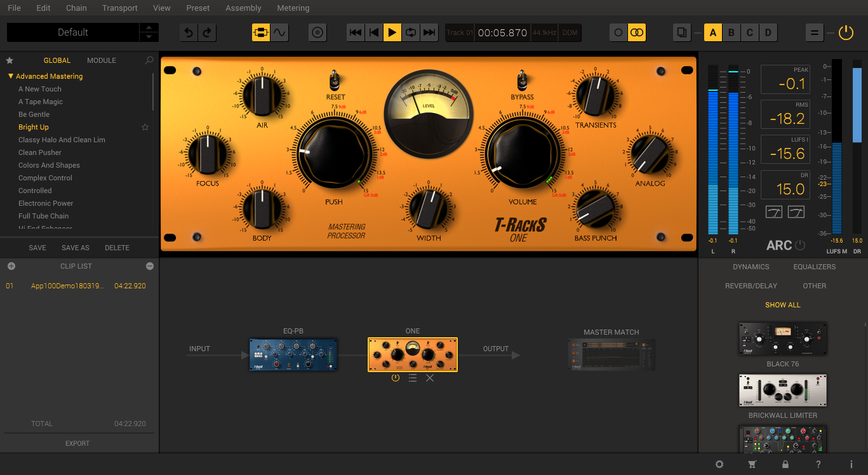
Task: Click the Play button
Action: [x=392, y=32]
